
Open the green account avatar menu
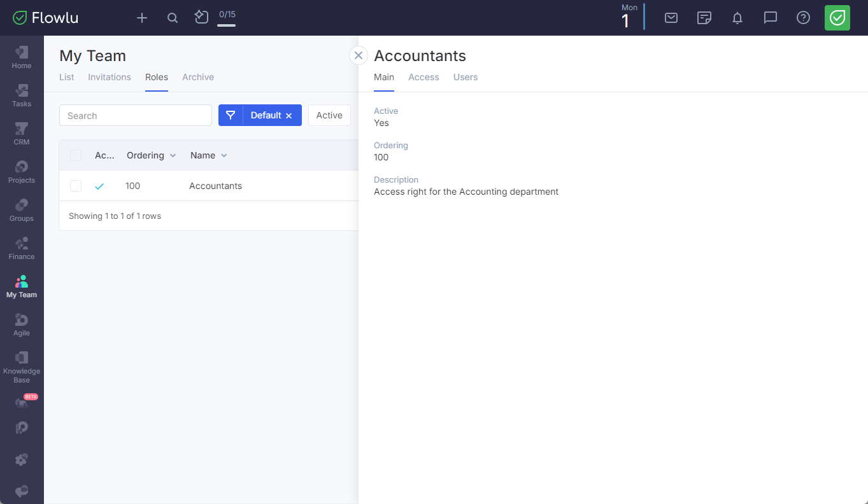point(837,18)
